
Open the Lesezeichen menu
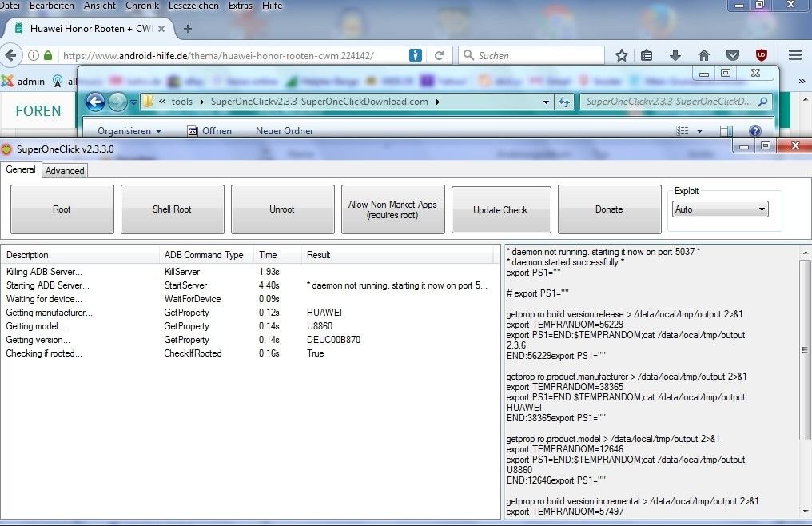tap(193, 6)
